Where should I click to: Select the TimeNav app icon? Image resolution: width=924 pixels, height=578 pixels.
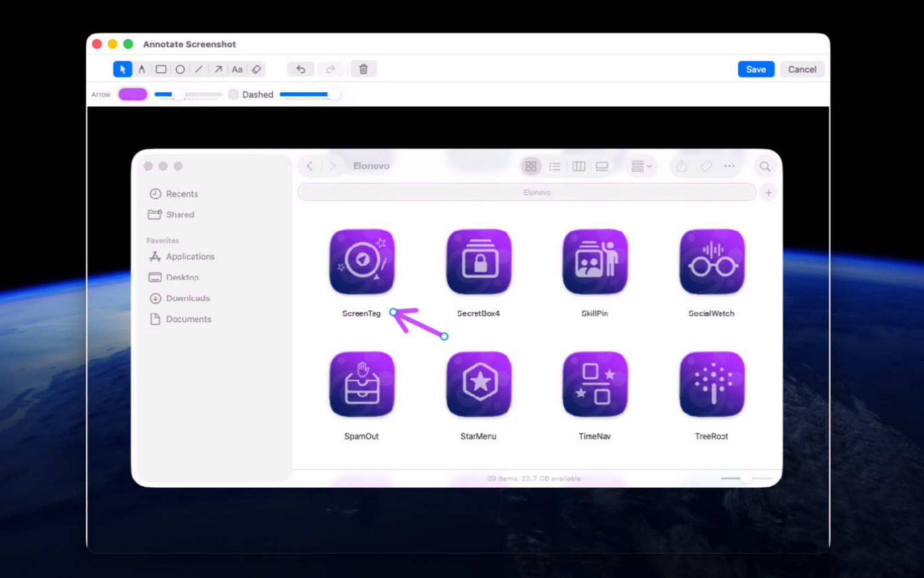pyautogui.click(x=595, y=384)
